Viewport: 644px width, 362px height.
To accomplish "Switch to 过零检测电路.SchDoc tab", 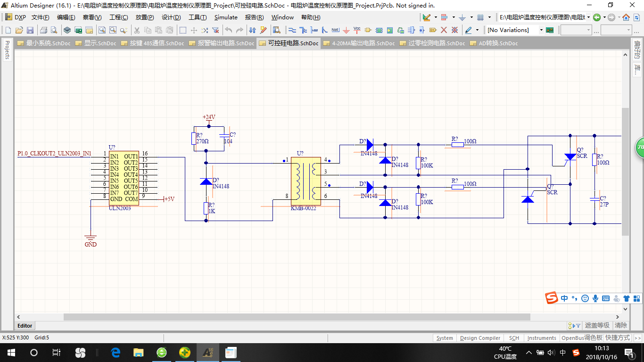I will pos(432,43).
